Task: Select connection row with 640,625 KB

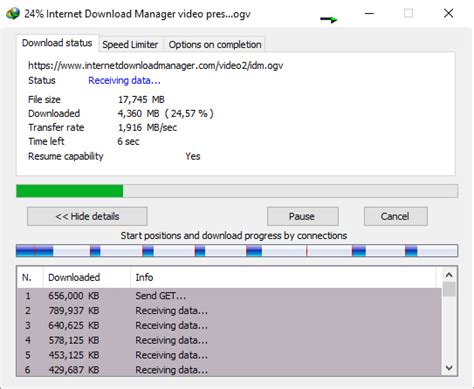Action: pyautogui.click(x=229, y=325)
